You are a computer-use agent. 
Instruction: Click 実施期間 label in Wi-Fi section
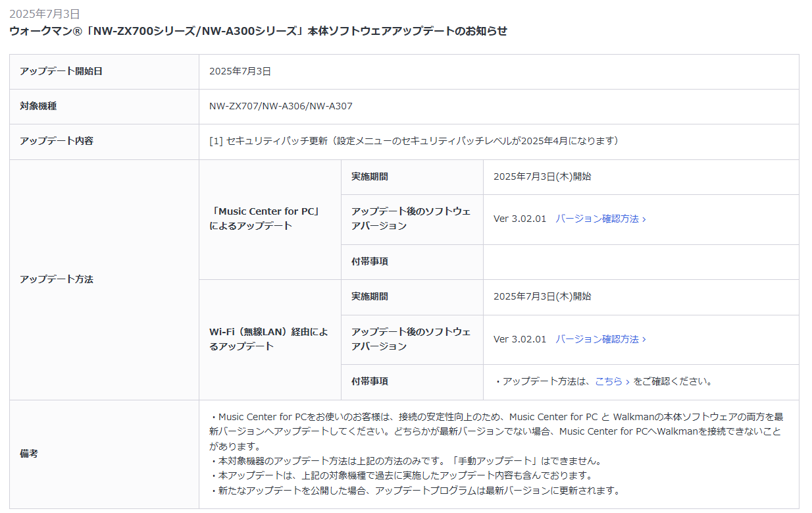point(370,296)
